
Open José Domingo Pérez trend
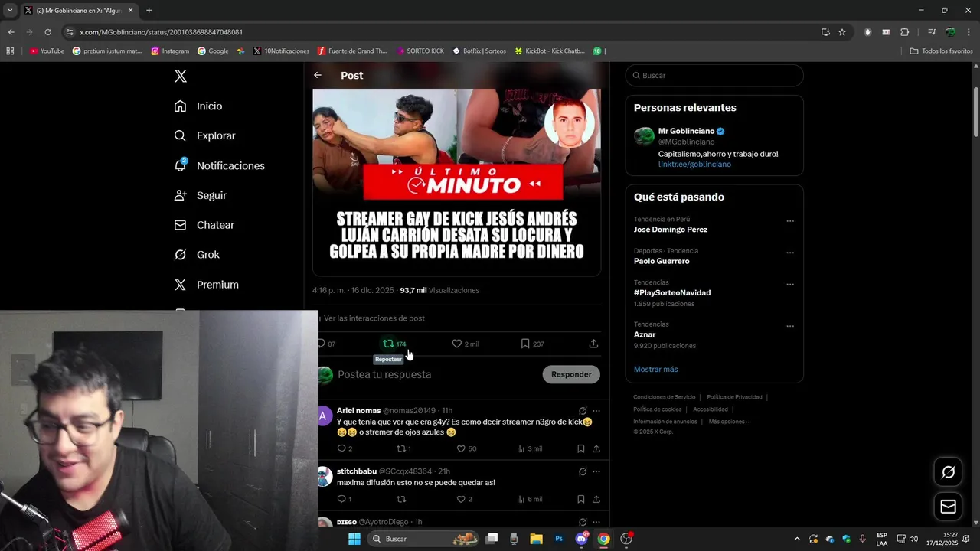[x=671, y=230]
